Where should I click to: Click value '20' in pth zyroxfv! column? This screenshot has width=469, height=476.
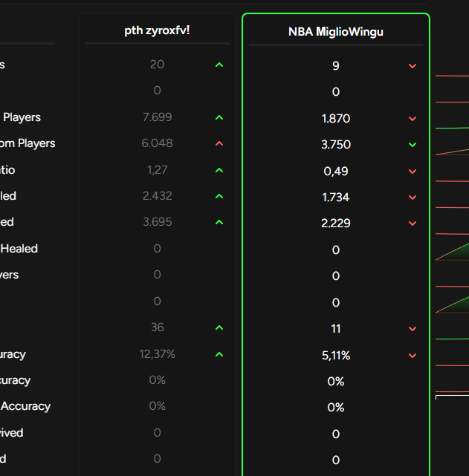click(x=157, y=65)
